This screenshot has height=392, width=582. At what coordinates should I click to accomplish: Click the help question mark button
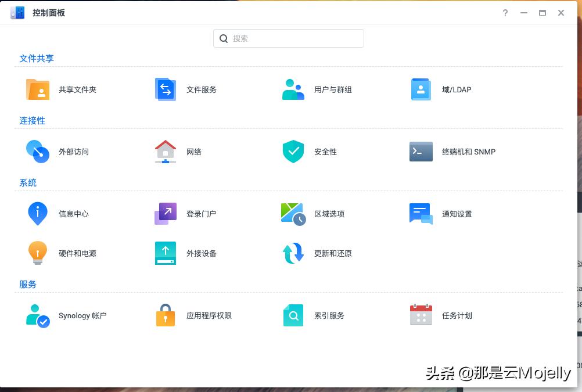505,13
